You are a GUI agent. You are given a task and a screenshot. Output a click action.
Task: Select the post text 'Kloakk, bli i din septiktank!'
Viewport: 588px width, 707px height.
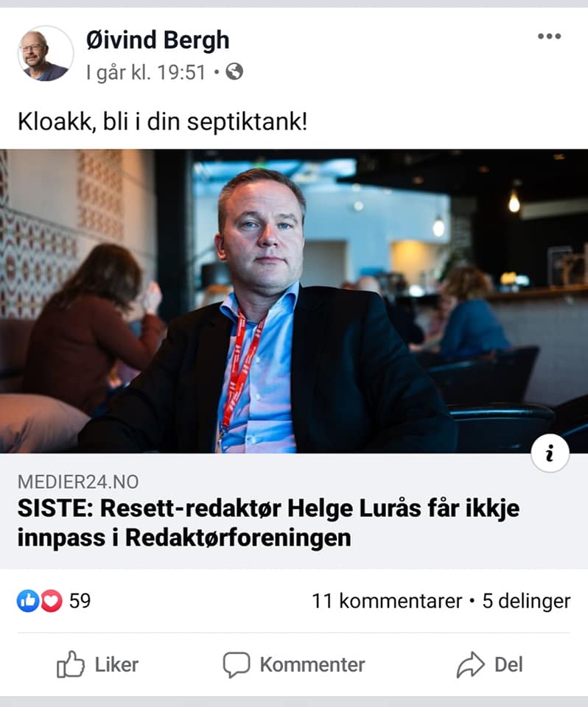162,122
